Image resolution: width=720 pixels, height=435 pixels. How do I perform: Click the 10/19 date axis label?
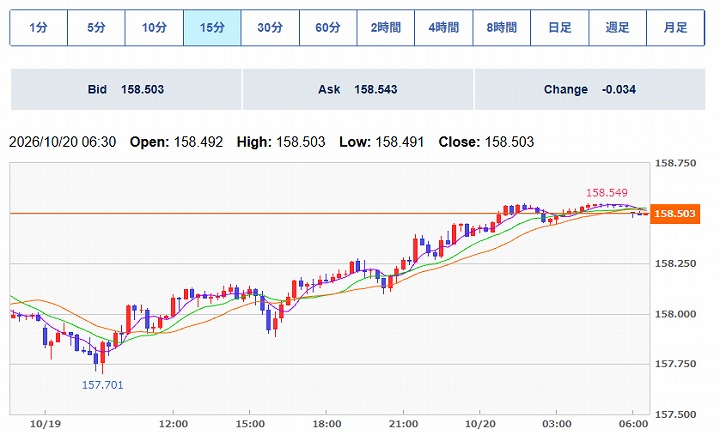[45, 424]
